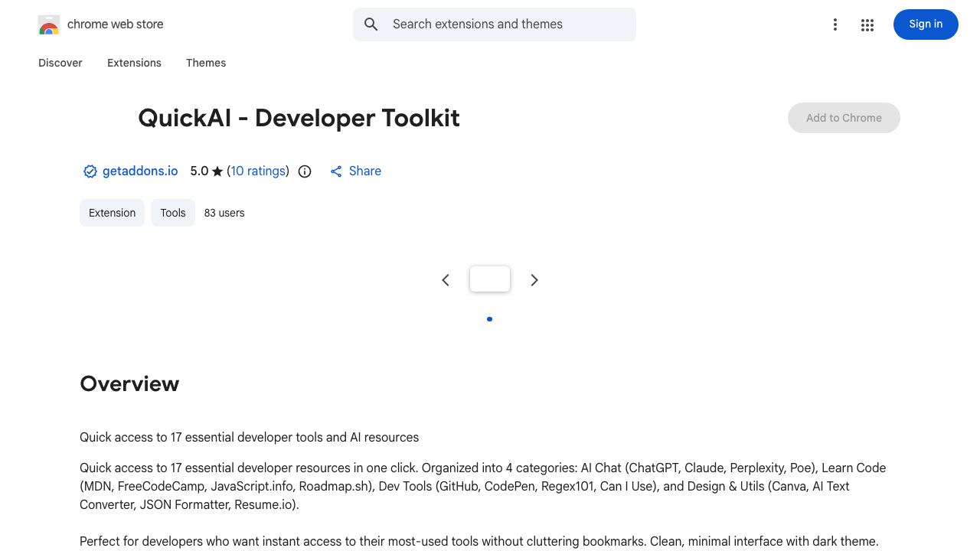Open the getaddons.io publisher link
Image resolution: width=980 pixels, height=551 pixels.
(x=140, y=171)
